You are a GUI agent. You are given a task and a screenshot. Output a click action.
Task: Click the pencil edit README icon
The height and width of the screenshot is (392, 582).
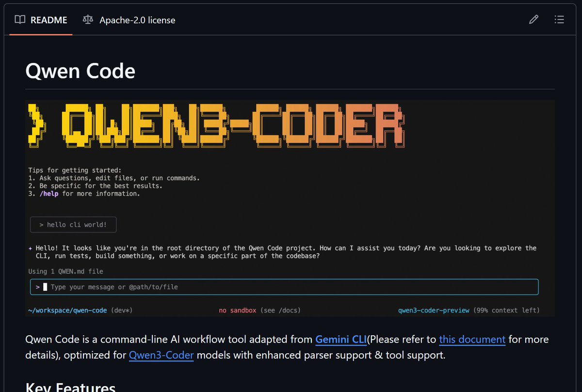533,20
